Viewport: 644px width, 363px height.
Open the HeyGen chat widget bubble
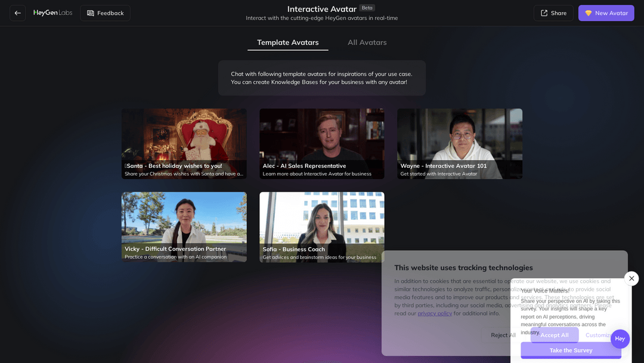[620, 339]
